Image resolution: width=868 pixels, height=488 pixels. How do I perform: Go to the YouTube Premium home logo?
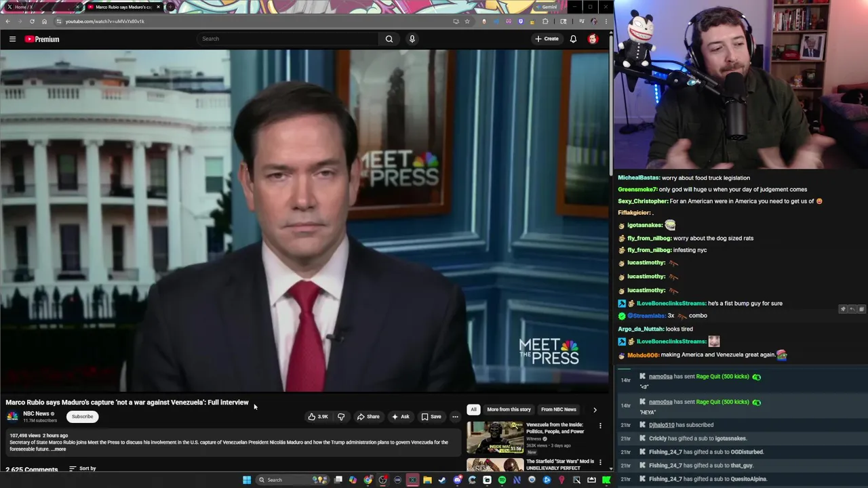[42, 39]
